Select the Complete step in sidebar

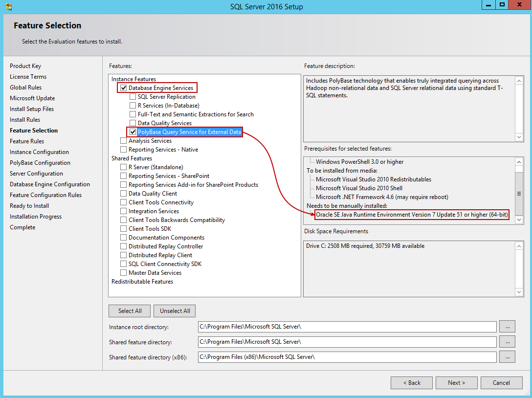22,227
